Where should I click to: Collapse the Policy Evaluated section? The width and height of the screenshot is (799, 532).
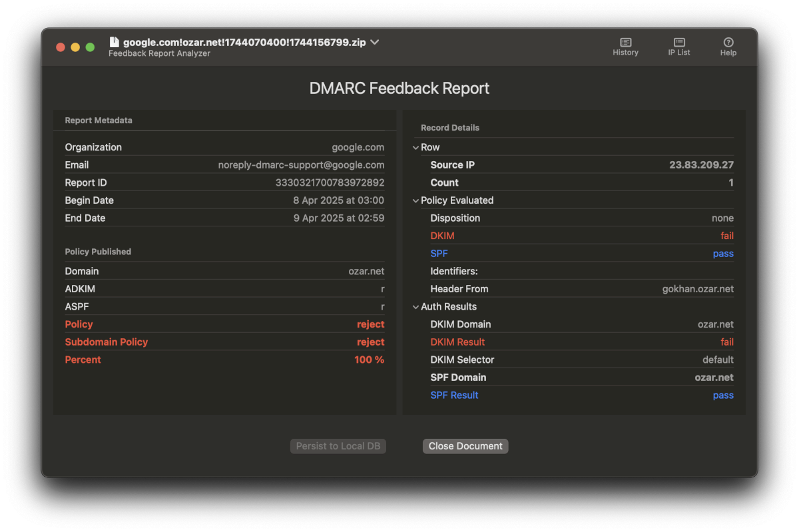tap(415, 200)
